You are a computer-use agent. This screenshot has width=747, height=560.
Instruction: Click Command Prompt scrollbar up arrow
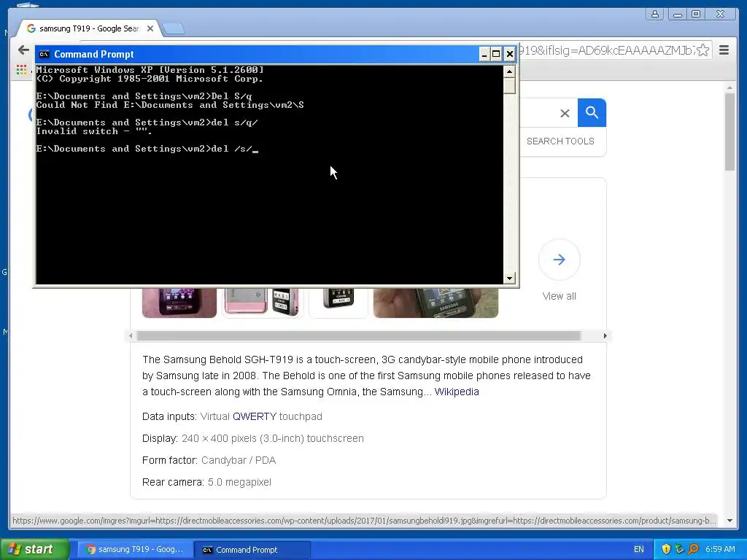click(509, 72)
